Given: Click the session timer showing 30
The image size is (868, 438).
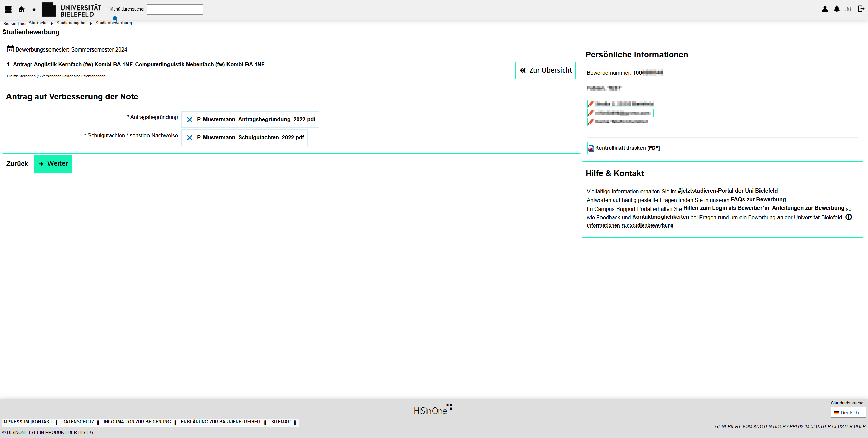Looking at the screenshot, I should click(x=848, y=9).
